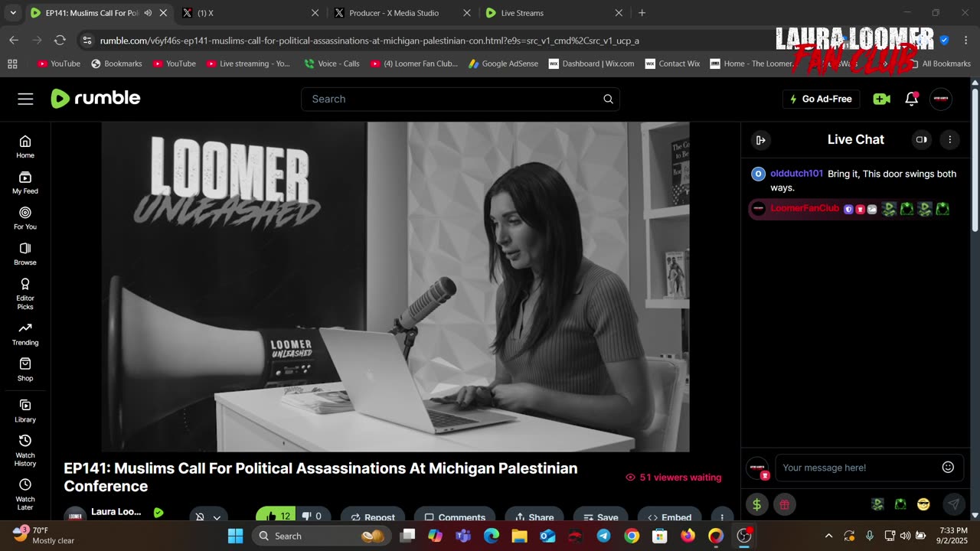Open the emoji picker in chat
Viewport: 980px width, 551px height.
tap(948, 467)
